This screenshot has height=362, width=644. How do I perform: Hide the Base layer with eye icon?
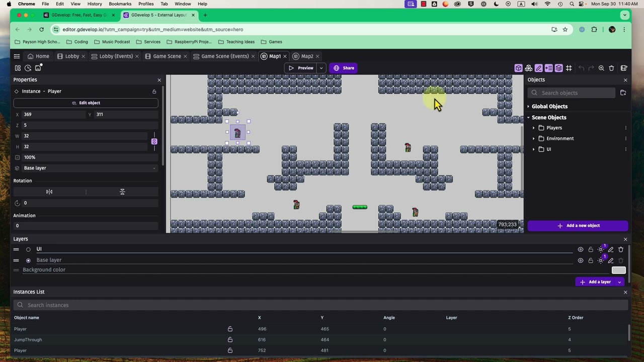[581, 260]
